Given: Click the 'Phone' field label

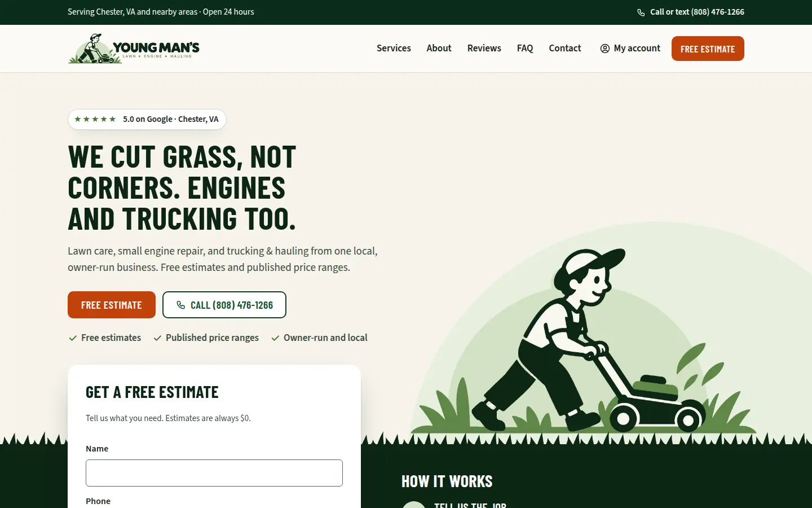Looking at the screenshot, I should (98, 501).
